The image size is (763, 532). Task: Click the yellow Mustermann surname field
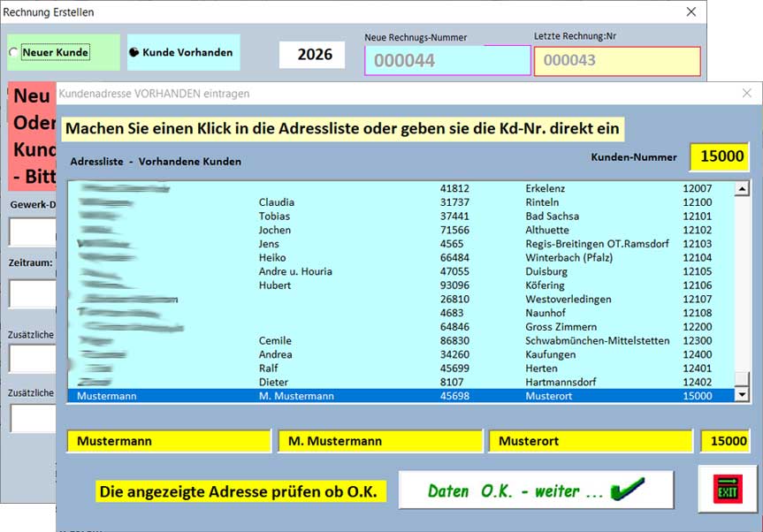(x=168, y=440)
